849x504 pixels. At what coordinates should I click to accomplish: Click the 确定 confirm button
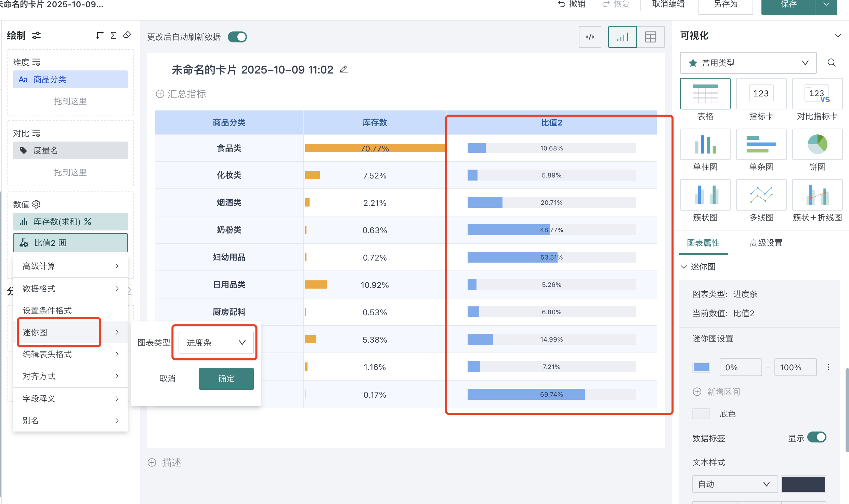[226, 379]
